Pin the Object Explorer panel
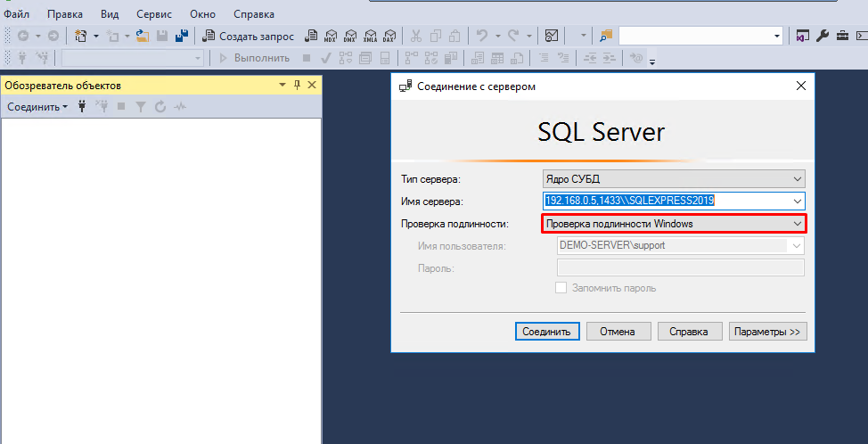The height and width of the screenshot is (444, 868). [298, 86]
